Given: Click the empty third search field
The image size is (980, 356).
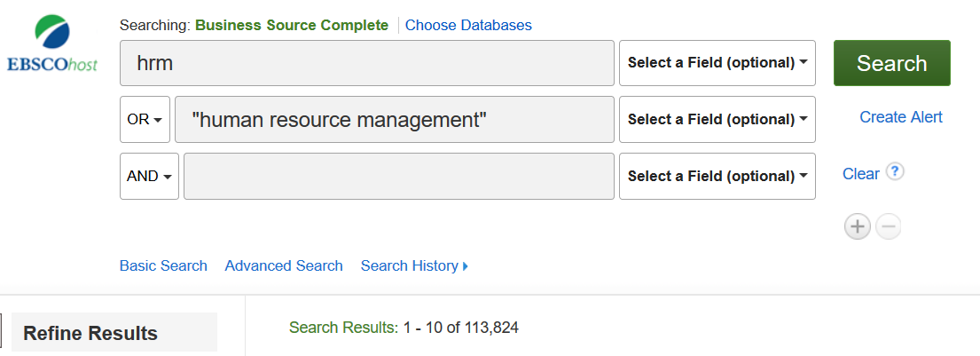Looking at the screenshot, I should tap(398, 176).
